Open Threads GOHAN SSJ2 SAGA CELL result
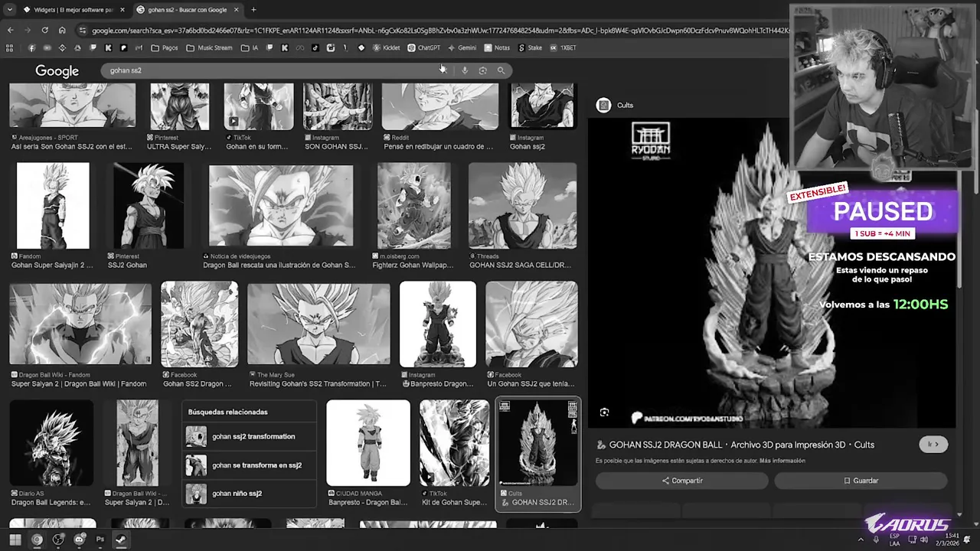The height and width of the screenshot is (551, 980). (523, 206)
